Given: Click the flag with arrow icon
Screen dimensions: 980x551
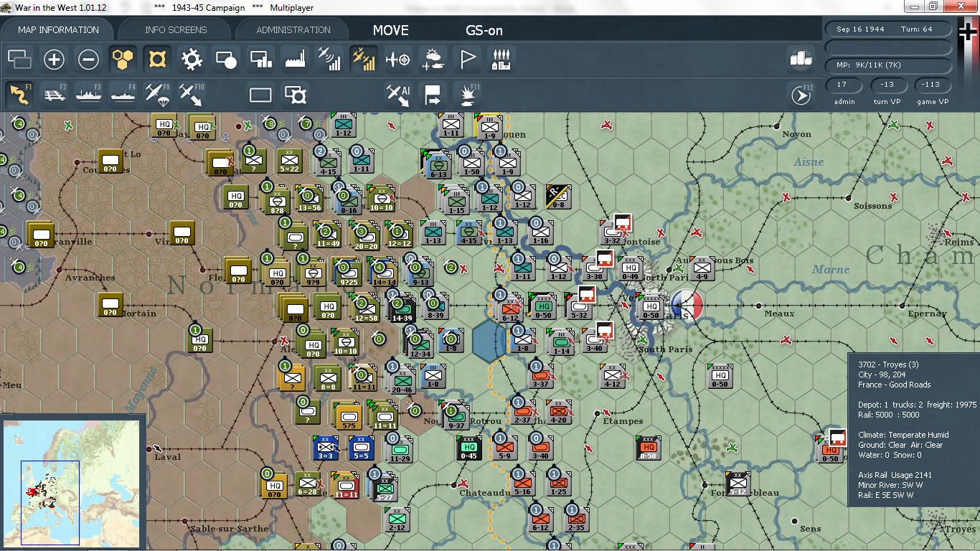Looking at the screenshot, I should [433, 94].
